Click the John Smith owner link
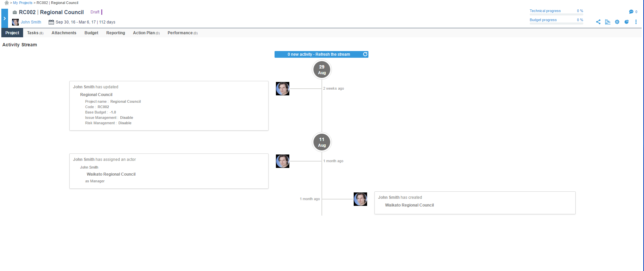 31,22
